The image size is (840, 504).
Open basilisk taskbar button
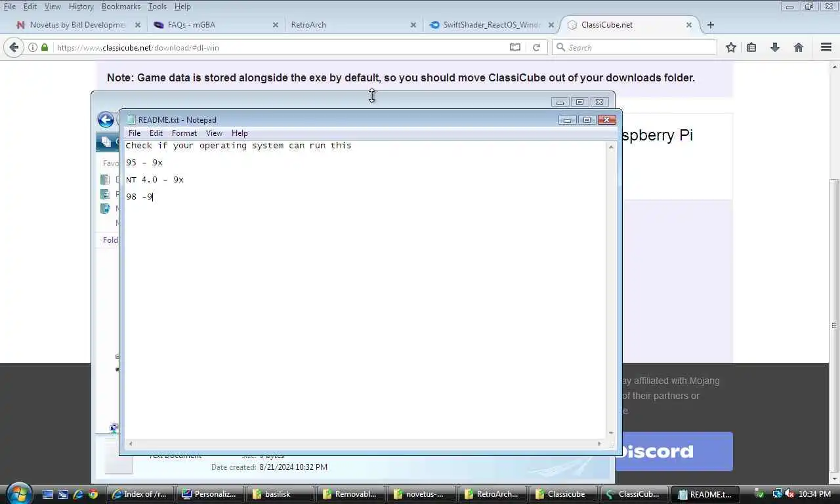tap(281, 494)
